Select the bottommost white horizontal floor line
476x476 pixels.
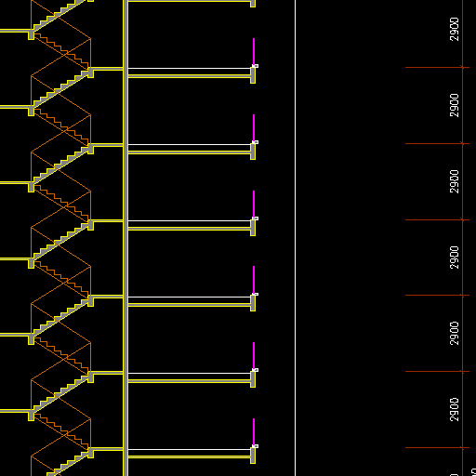click(x=190, y=449)
